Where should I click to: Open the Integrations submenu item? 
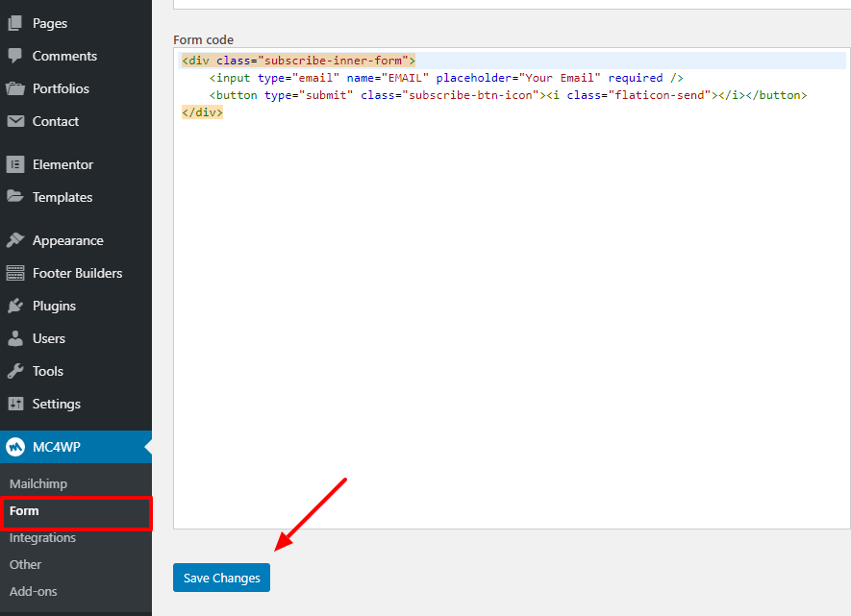42,537
